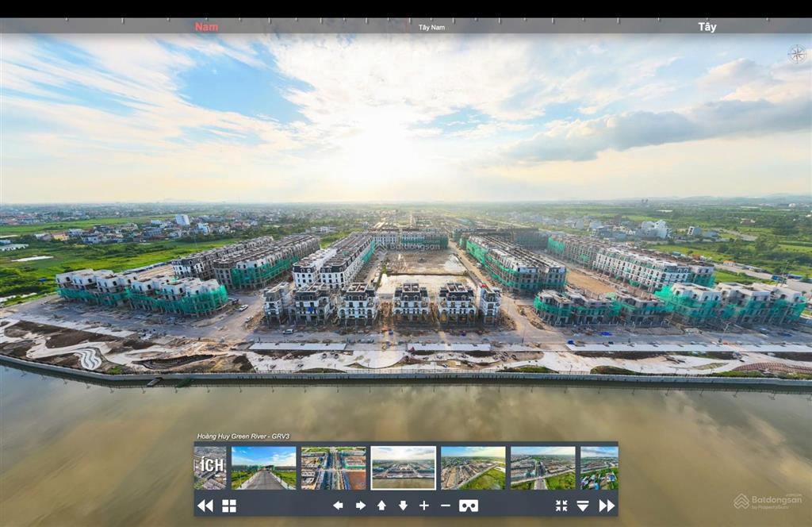Zoom in with the plus icon
Viewport: 812px width, 527px height.
[424, 506]
